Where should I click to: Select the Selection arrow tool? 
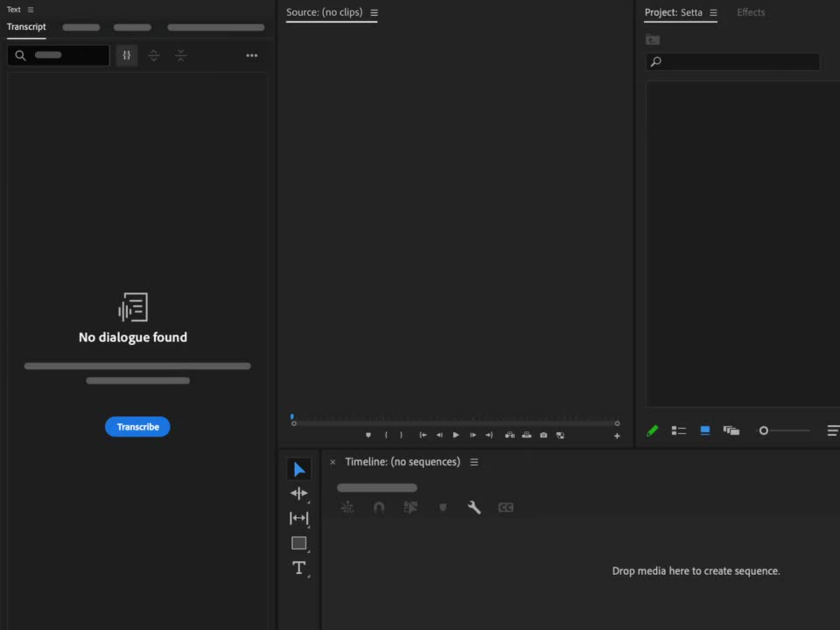click(299, 469)
